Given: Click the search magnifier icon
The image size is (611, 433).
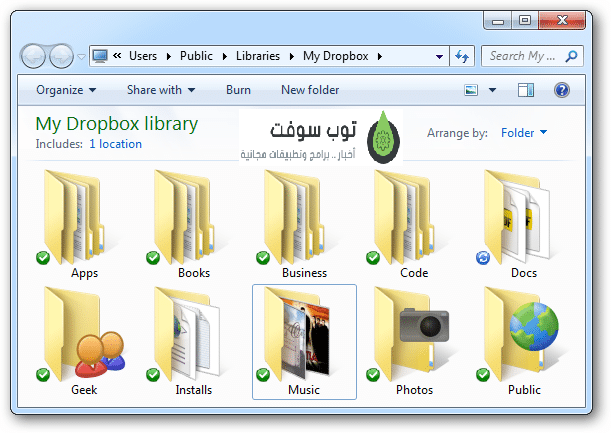Looking at the screenshot, I should click(x=571, y=56).
